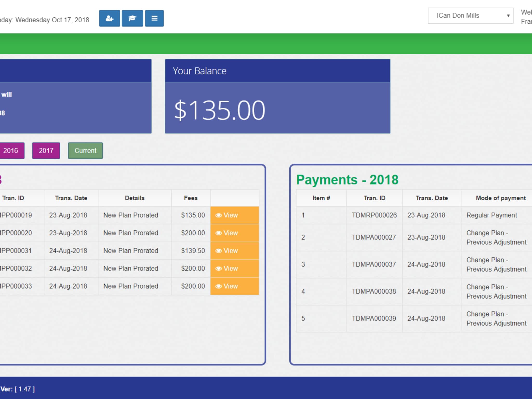Click the Mode of payment column header

point(501,198)
